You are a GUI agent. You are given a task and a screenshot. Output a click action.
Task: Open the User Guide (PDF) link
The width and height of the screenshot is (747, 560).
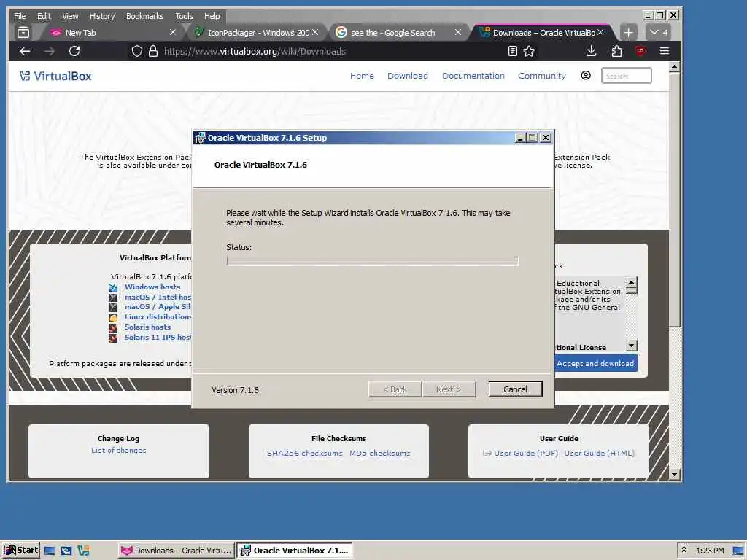525,453
